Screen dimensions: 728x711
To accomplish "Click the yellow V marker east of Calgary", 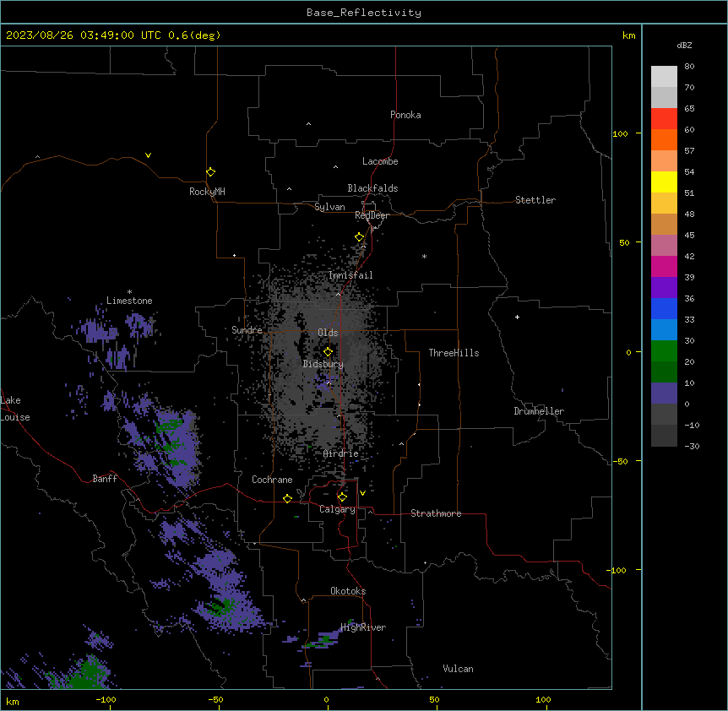I will (x=362, y=493).
